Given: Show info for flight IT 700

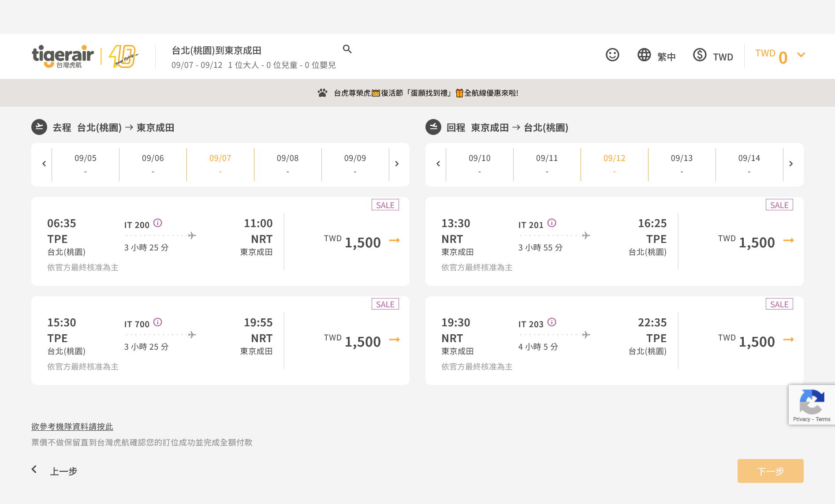Looking at the screenshot, I should [157, 322].
